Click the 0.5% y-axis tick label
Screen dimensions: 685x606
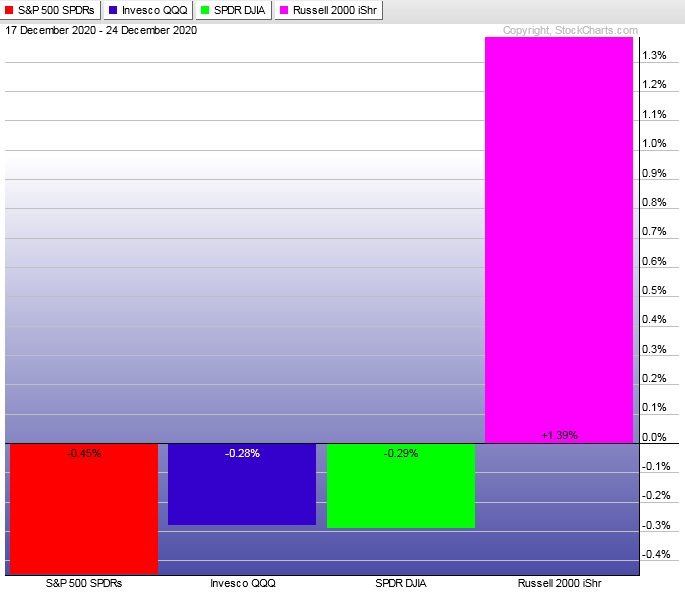pyautogui.click(x=654, y=291)
